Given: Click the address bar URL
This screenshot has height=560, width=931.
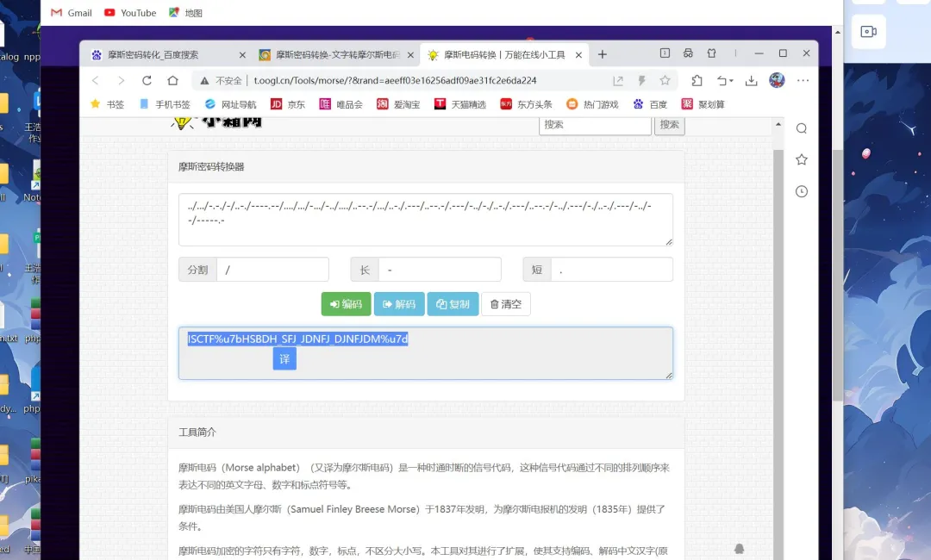Looking at the screenshot, I should pyautogui.click(x=395, y=80).
